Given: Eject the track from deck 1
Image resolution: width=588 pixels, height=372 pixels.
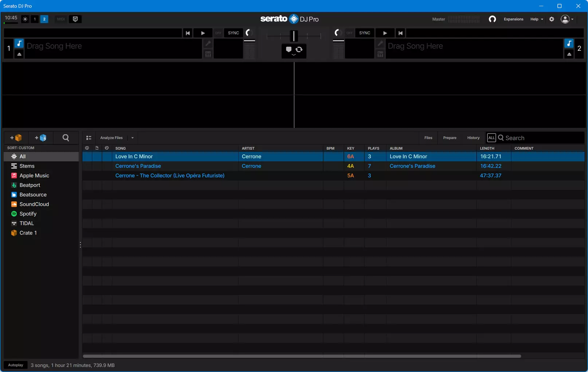Looking at the screenshot, I should pos(19,54).
